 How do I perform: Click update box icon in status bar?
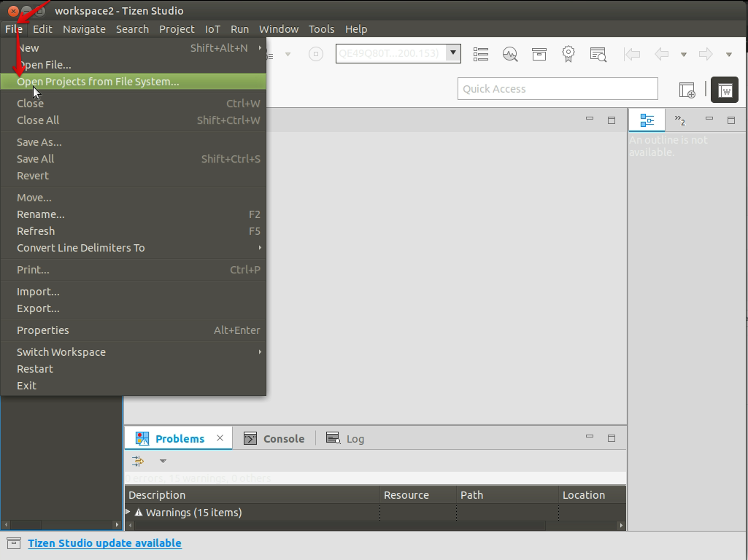[14, 542]
